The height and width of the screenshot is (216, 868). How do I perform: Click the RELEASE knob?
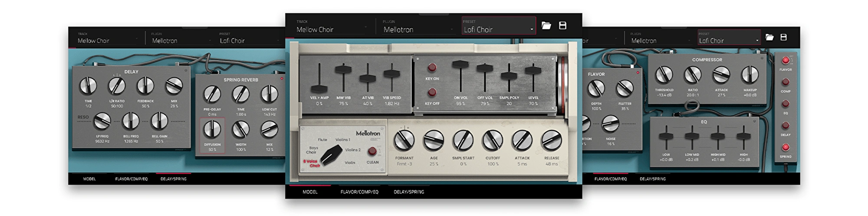[552, 141]
